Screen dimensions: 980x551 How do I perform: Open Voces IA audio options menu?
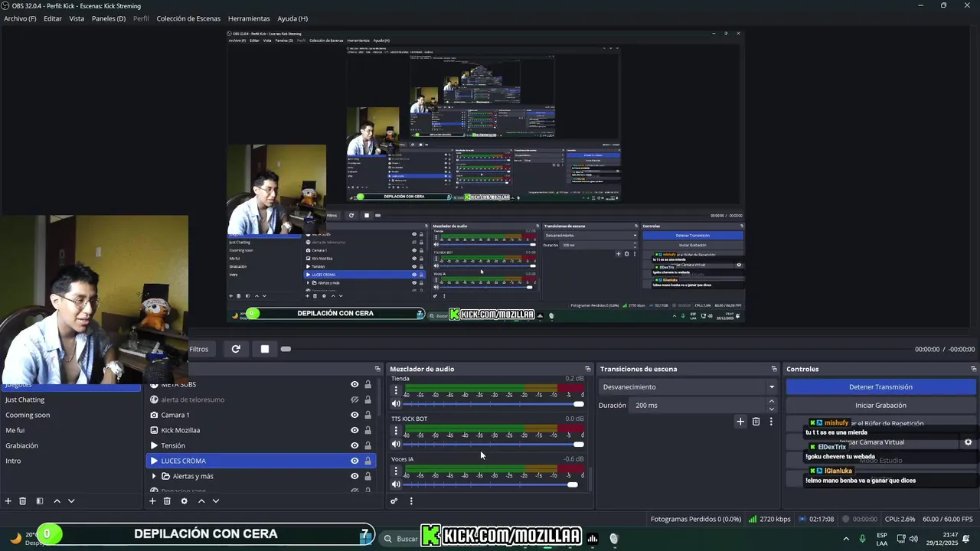pos(396,471)
